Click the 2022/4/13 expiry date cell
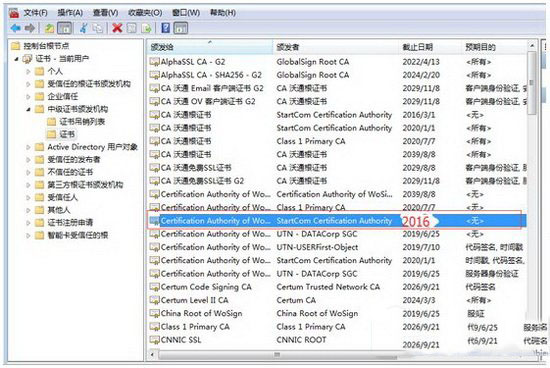 (x=421, y=62)
